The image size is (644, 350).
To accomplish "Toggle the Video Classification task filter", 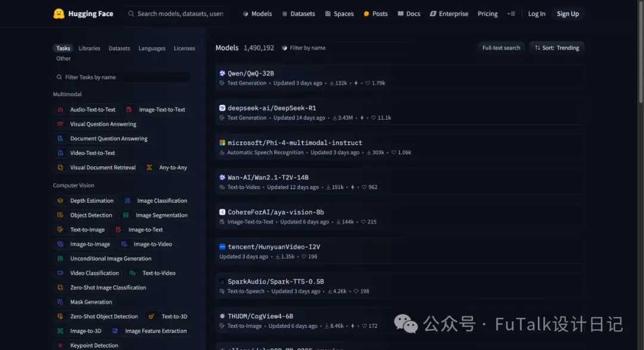I will point(88,273).
